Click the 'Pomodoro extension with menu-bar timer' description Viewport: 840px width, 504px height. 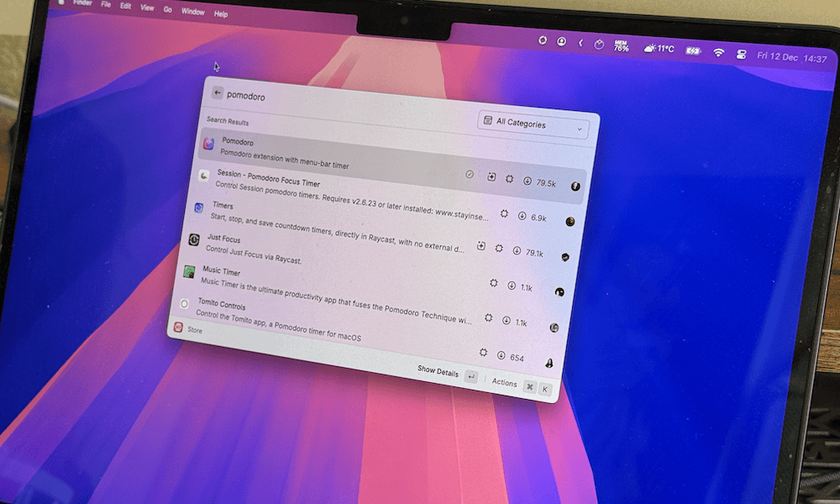[x=285, y=159]
